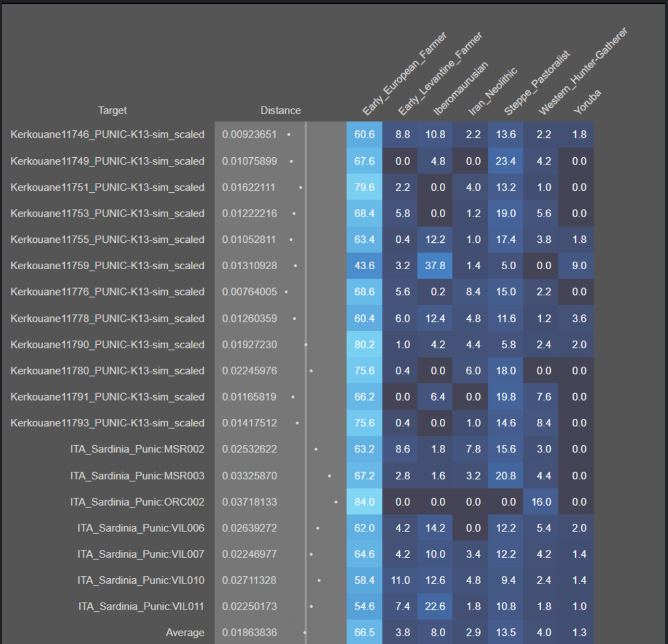Viewport: 668px width, 644px height.
Task: Click the 16.0 Western Hunter-Gatherer cell
Action: click(541, 502)
